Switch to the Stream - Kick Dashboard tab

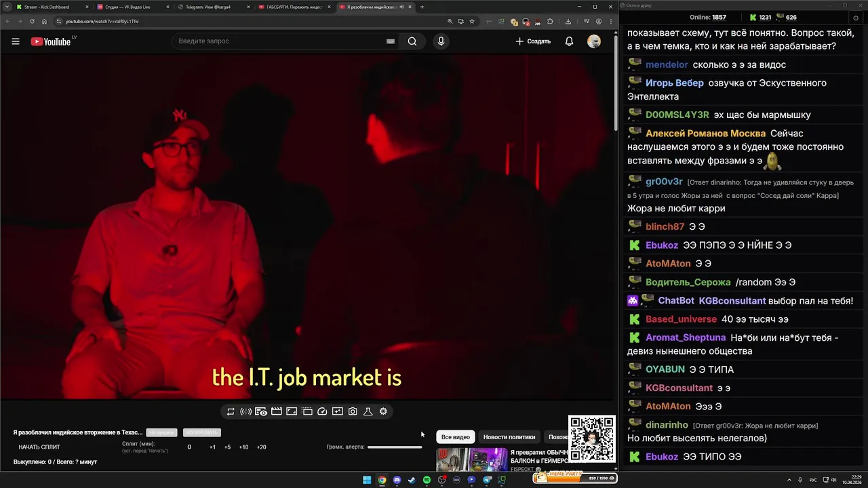click(51, 7)
